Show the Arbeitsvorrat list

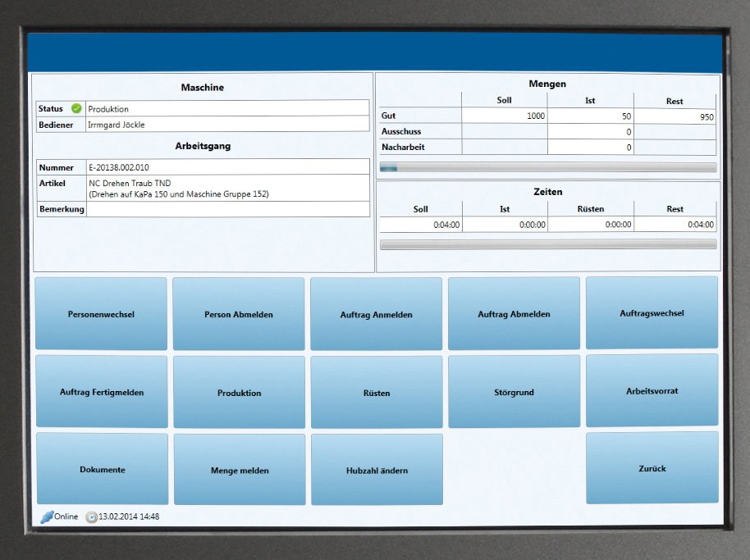tap(652, 390)
